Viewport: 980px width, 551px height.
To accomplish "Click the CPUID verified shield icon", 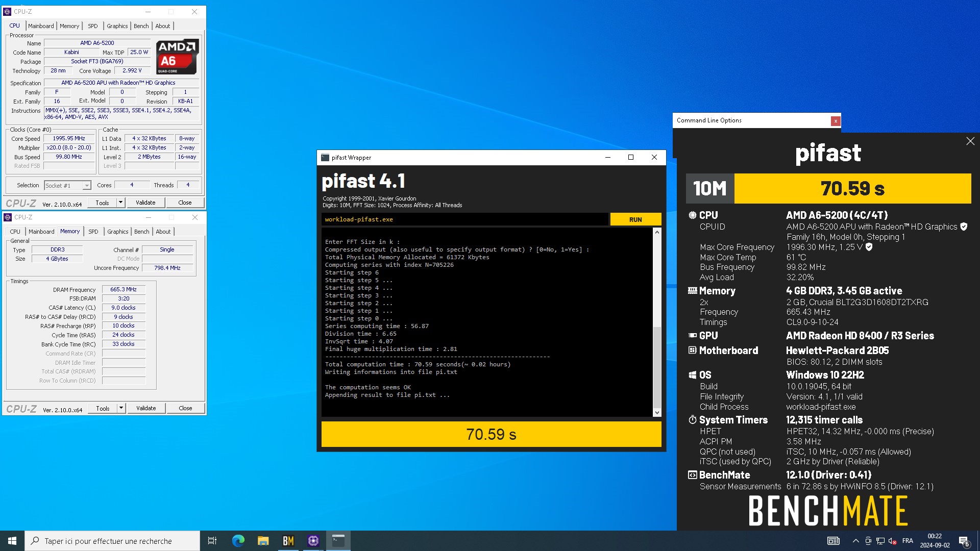I will [964, 227].
